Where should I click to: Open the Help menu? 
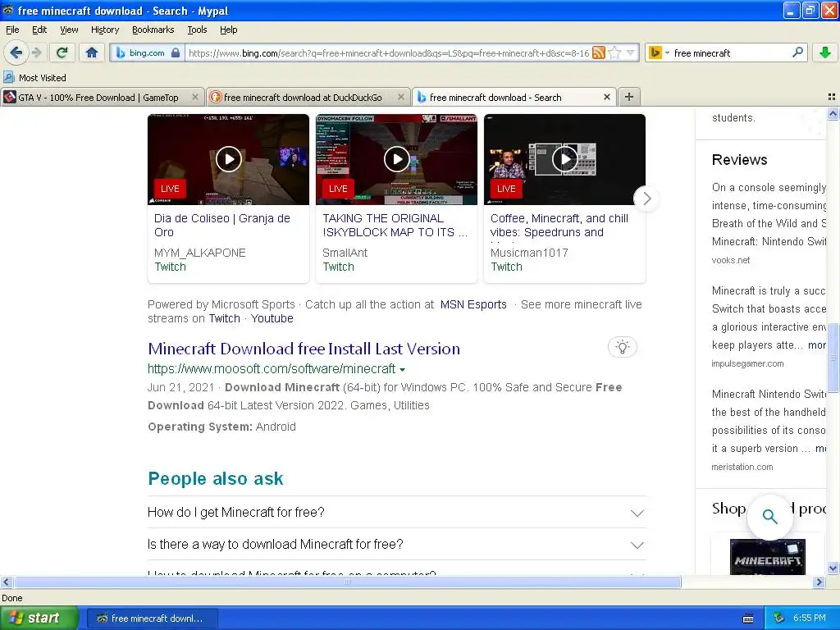(x=229, y=30)
